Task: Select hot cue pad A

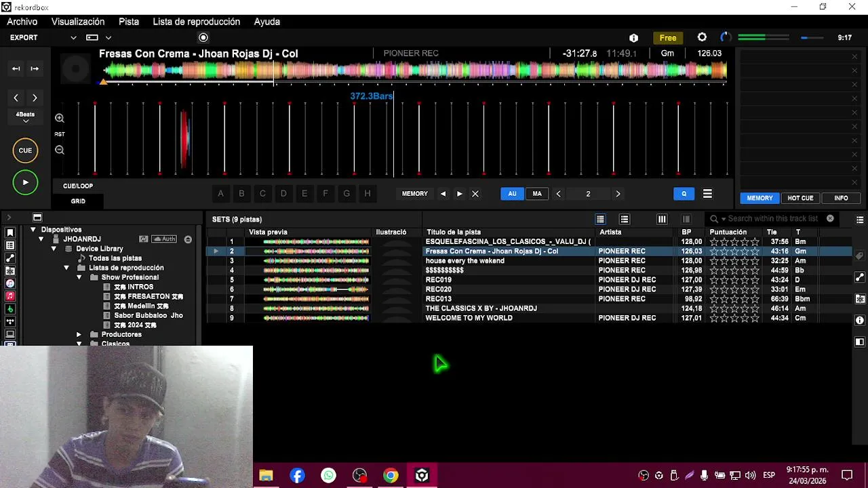Action: [220, 194]
